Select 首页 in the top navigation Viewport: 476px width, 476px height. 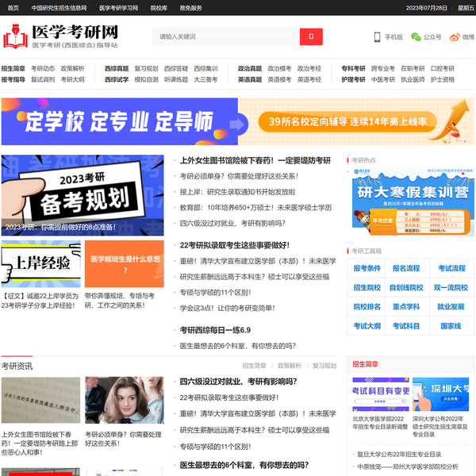point(13,8)
